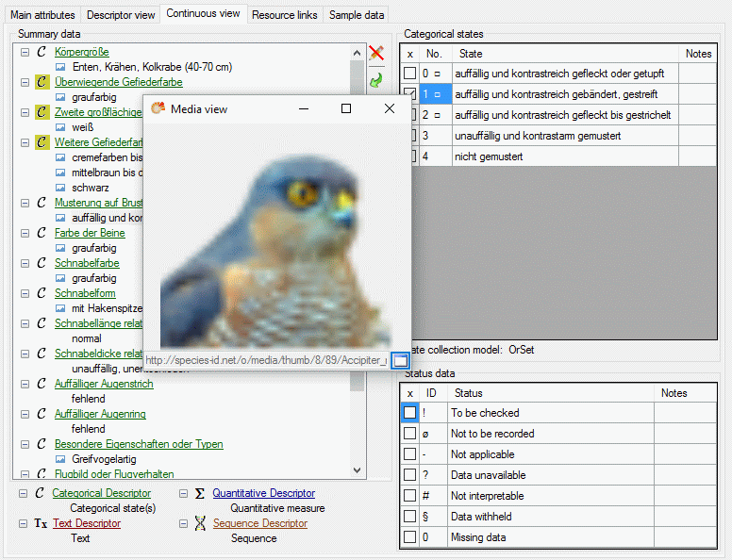Toggle checkbox for state 0 gefleckt oder getupft
Viewport: 732px width, 560px height.
409,74
